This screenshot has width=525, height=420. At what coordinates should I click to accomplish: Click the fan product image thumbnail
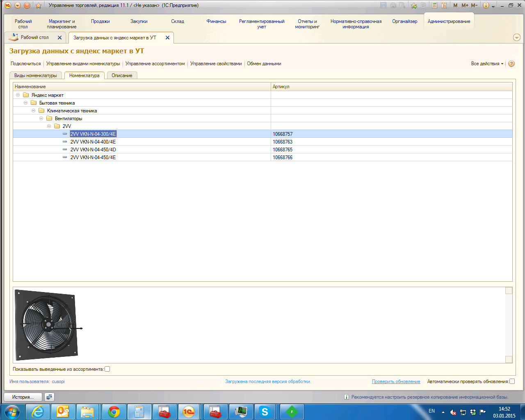click(48, 325)
